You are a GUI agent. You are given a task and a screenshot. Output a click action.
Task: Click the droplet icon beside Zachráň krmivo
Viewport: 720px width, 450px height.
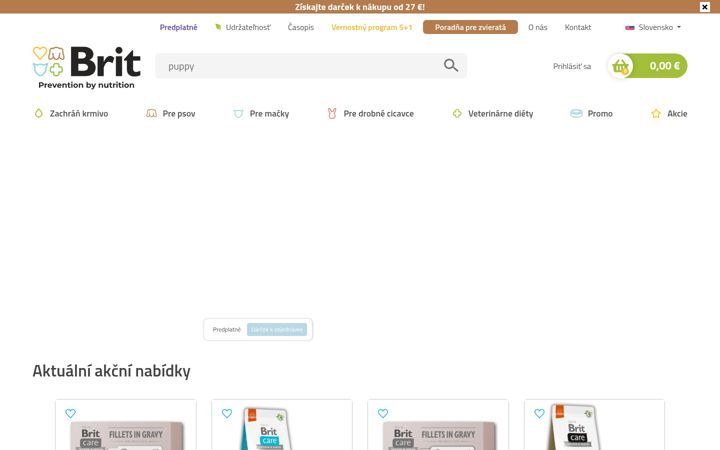(x=39, y=113)
